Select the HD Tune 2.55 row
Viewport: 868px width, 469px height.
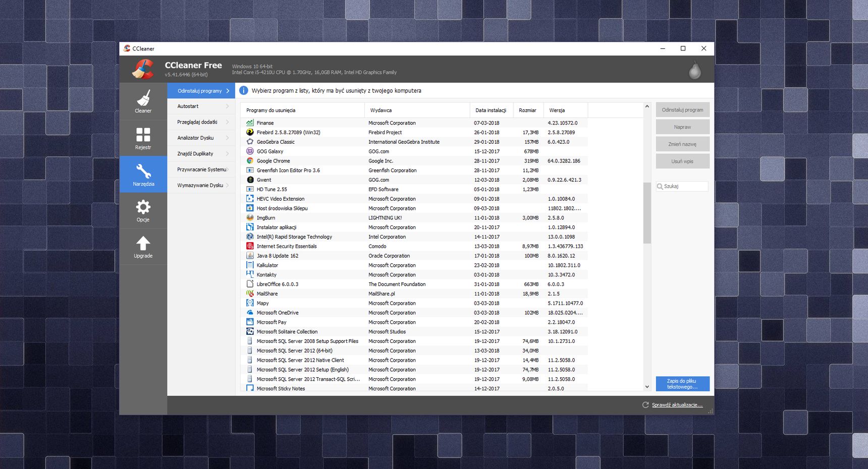[414, 189]
